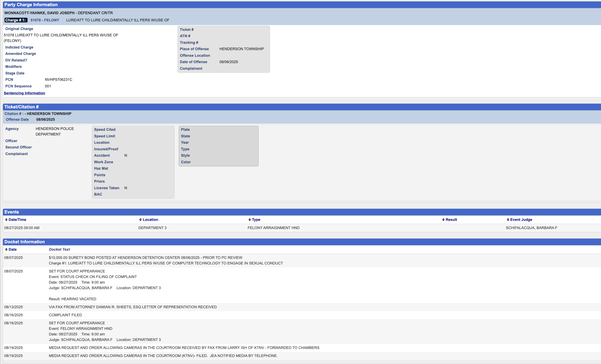Click the Docket Information section header
Screen dimensions: 601x364
pyautogui.click(x=24, y=242)
